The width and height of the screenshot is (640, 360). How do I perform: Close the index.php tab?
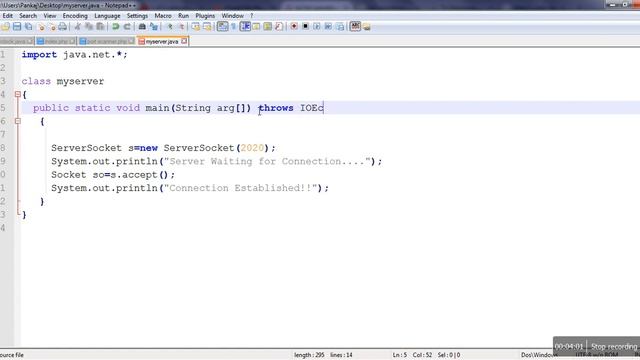click(72, 41)
